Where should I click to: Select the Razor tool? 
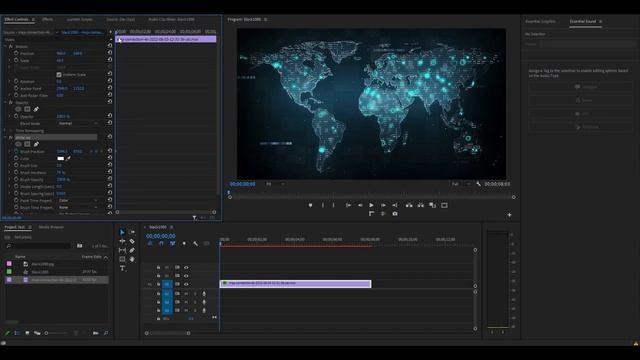pos(132,241)
